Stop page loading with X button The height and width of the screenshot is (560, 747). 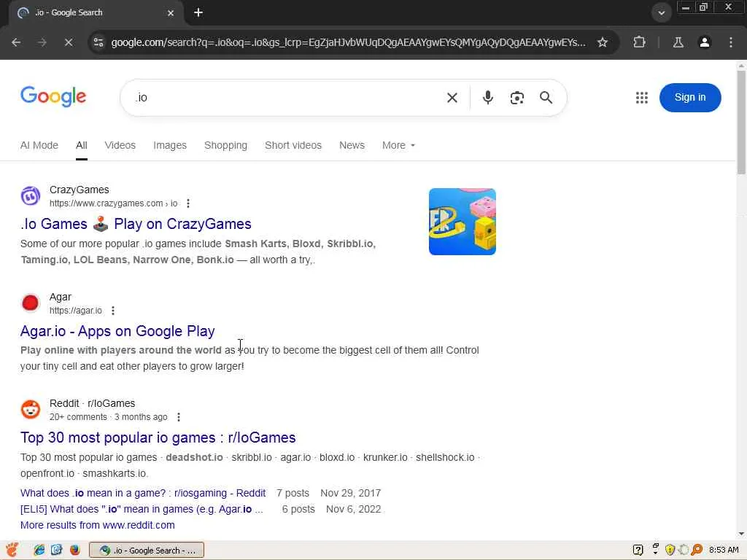(69, 42)
